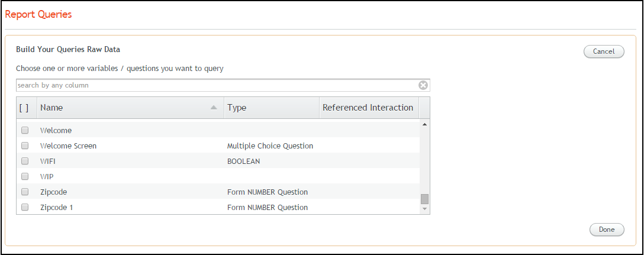Select the WIFI variable checkbox
The width and height of the screenshot is (644, 255).
click(x=25, y=161)
